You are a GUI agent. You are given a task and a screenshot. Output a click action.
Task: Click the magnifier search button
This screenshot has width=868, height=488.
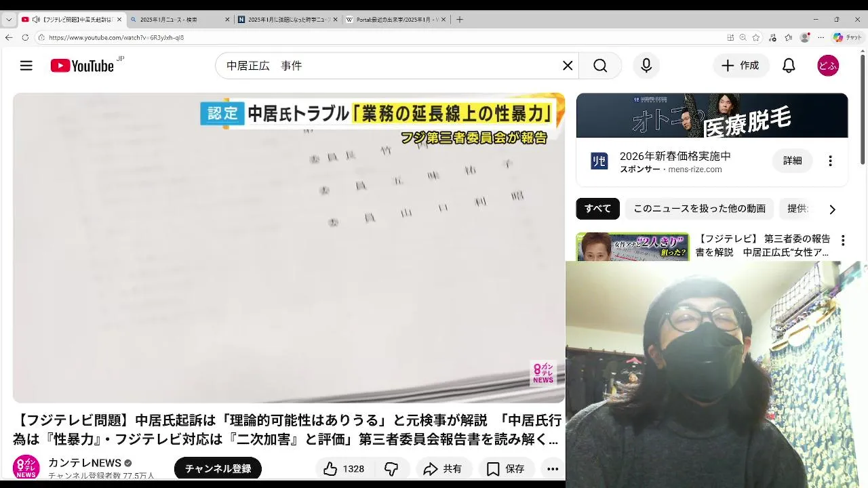click(600, 66)
